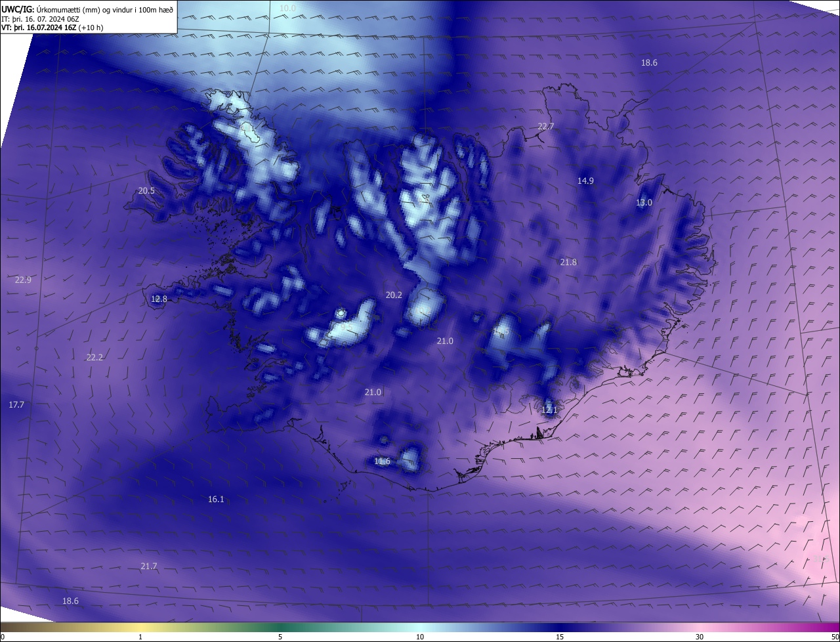The height and width of the screenshot is (642, 840).
Task: Click the valid time line ending '16Z (+10 h)'
Action: [x=52, y=28]
